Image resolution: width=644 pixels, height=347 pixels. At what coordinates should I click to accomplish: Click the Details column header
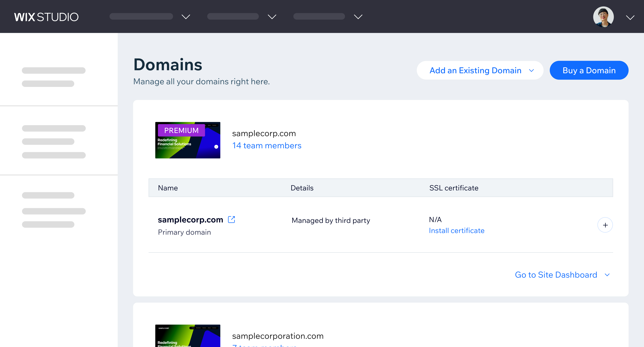point(302,188)
